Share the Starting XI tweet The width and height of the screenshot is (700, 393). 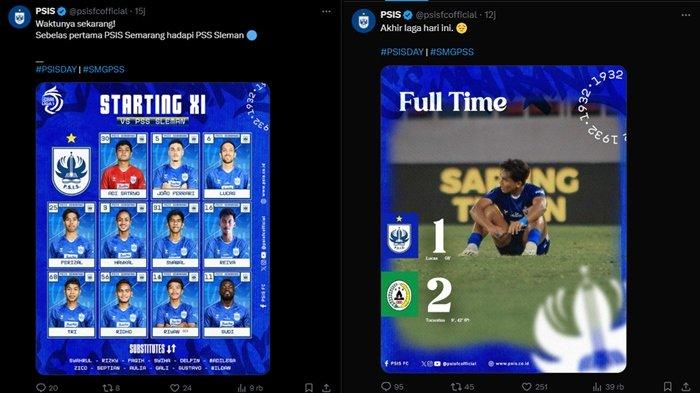pyautogui.click(x=326, y=387)
